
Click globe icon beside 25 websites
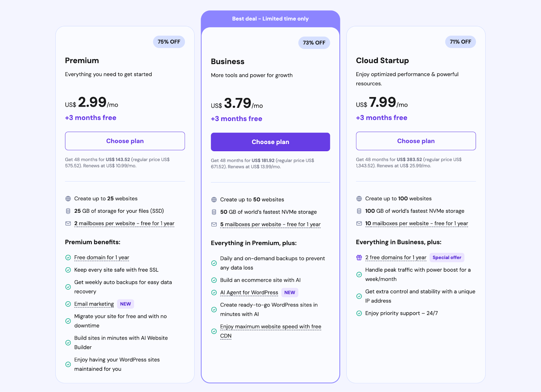(68, 199)
